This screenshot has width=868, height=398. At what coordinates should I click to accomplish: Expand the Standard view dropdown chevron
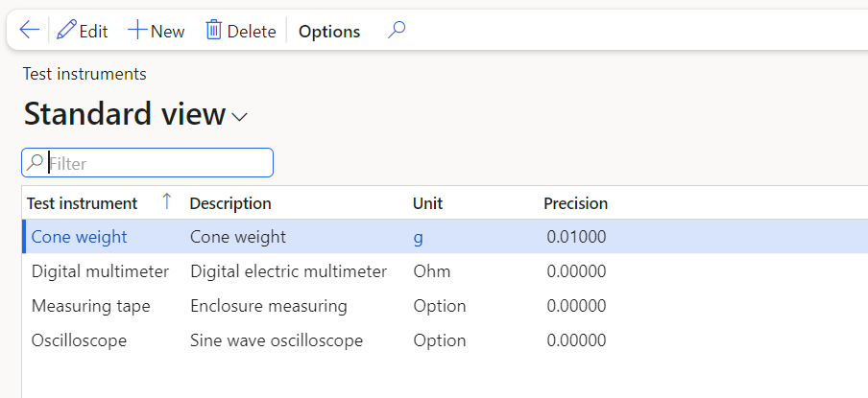coord(240,117)
